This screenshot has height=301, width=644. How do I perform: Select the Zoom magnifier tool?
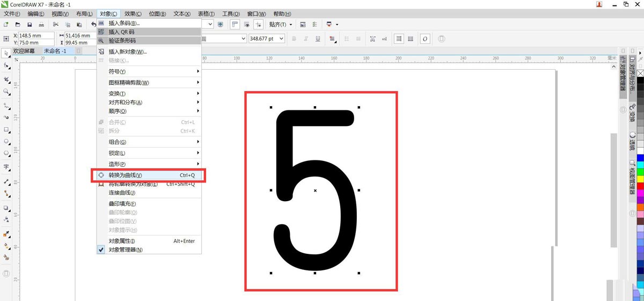tap(6, 92)
